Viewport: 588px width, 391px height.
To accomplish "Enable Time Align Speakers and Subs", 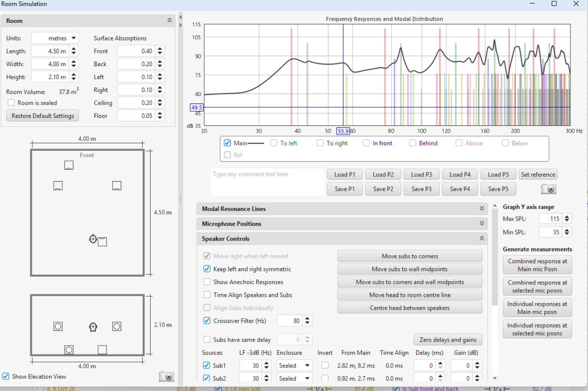I will click(x=207, y=295).
